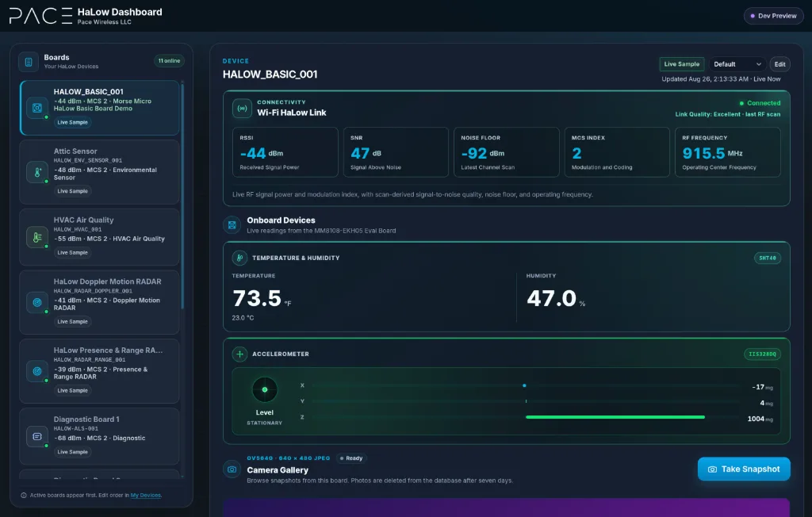This screenshot has width=812, height=517.
Task: Click the Onboard Devices chip icon
Action: coord(232,225)
